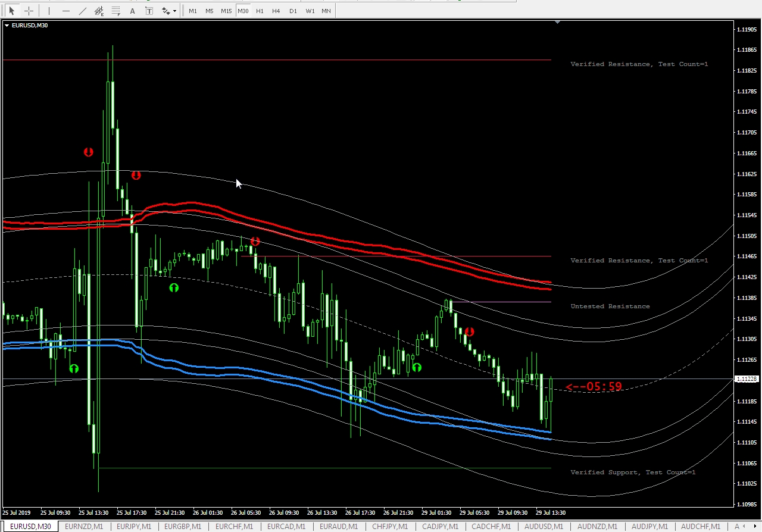762x532 pixels.
Task: Switch chart to MN timeframe
Action: (326, 11)
